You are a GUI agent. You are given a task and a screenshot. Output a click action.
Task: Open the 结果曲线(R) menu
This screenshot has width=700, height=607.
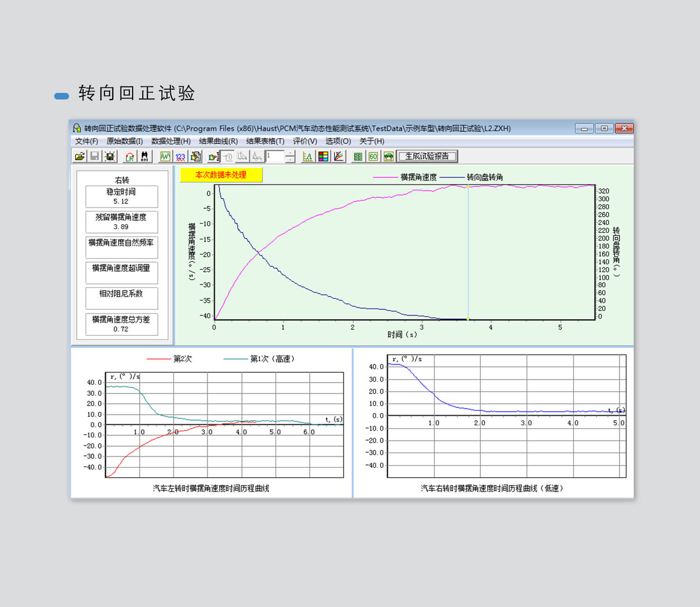(x=218, y=141)
